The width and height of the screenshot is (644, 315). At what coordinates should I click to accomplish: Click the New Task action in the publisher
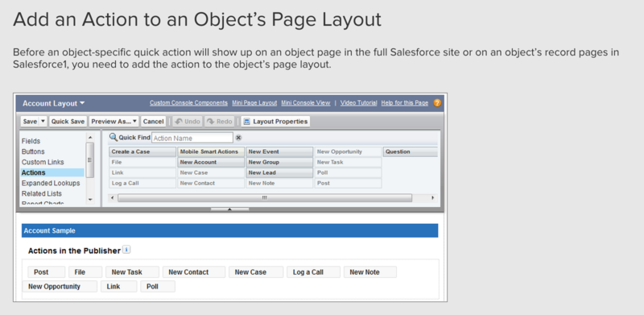pos(132,271)
